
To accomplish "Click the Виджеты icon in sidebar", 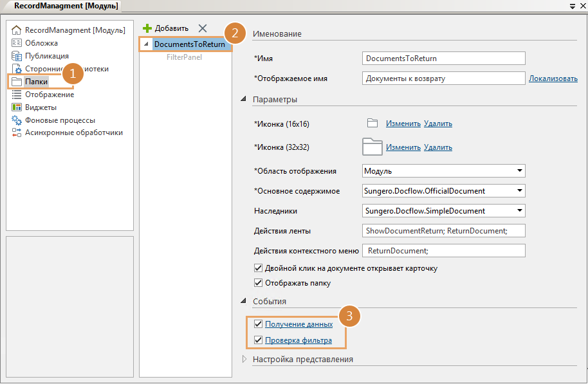I will (17, 107).
